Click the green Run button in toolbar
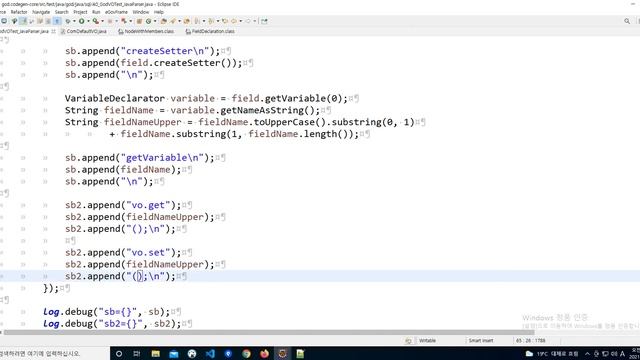 pyautogui.click(x=81, y=21)
